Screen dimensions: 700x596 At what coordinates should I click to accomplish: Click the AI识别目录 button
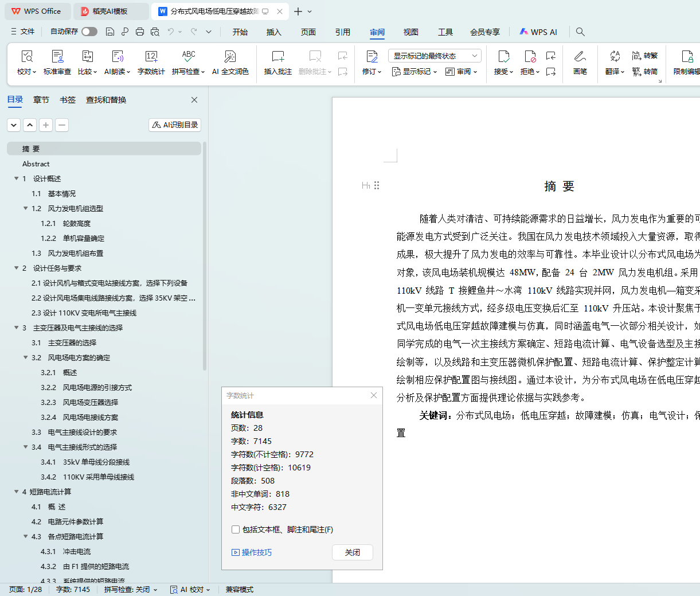[x=175, y=125]
